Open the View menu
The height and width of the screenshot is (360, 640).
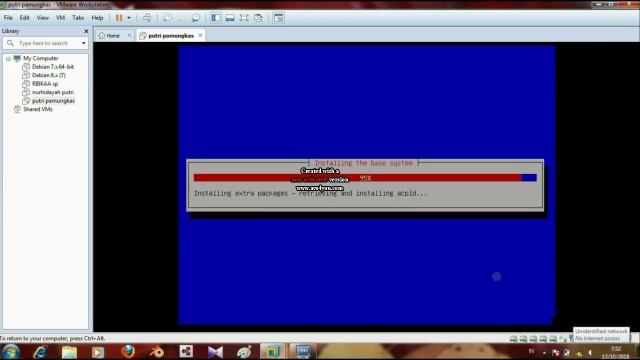42,18
